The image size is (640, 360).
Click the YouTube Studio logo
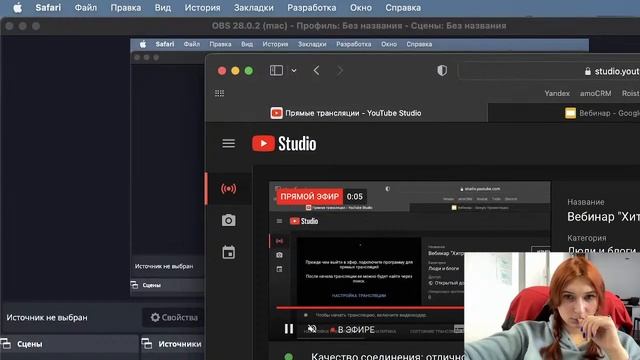[284, 144]
